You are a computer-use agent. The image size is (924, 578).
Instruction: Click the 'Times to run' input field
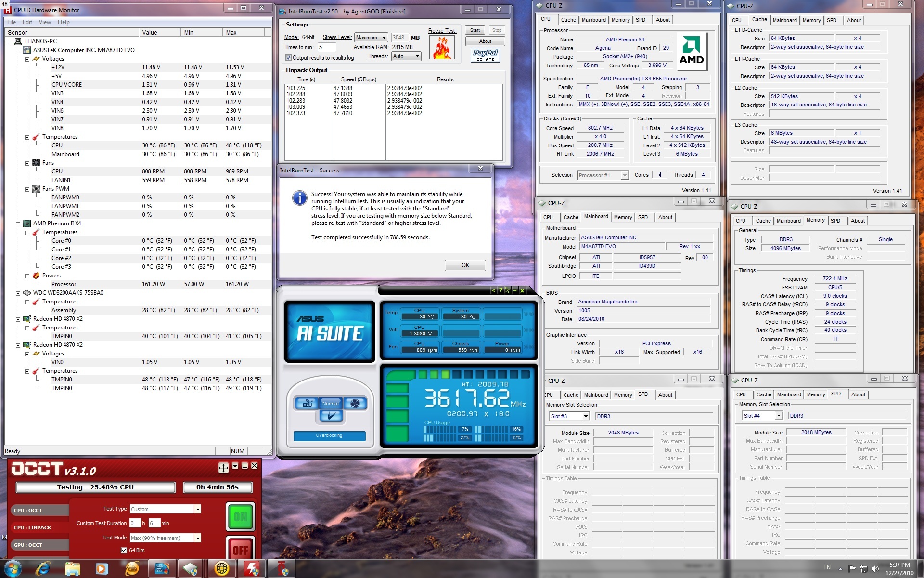[x=326, y=47]
